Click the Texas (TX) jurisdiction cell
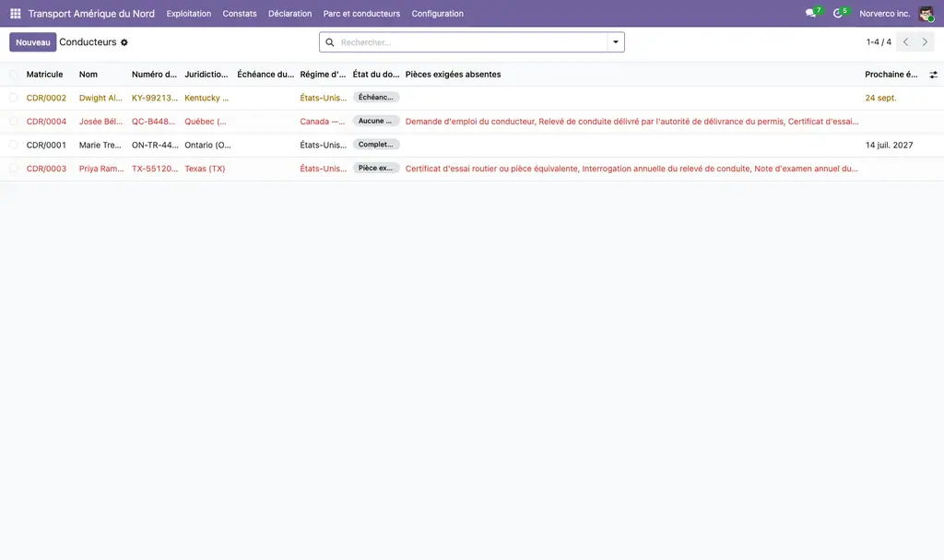Image resolution: width=944 pixels, height=560 pixels. coord(205,169)
